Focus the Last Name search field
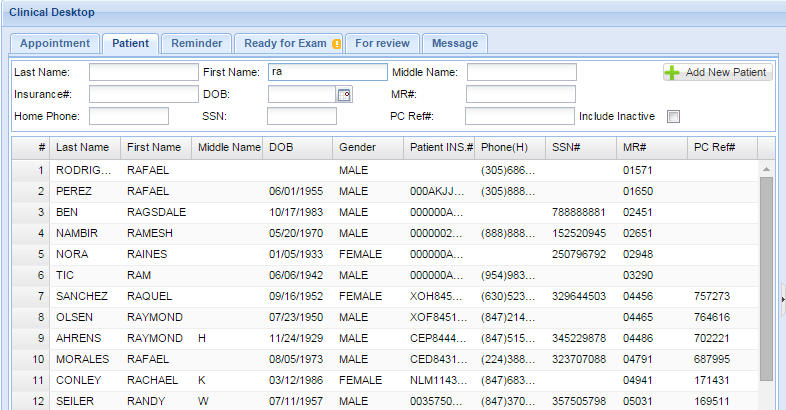 coord(144,72)
